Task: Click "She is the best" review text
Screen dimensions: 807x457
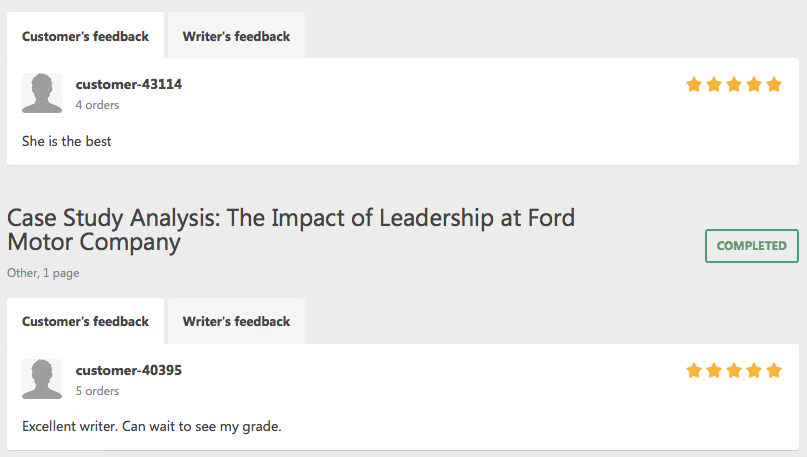Action: (66, 141)
